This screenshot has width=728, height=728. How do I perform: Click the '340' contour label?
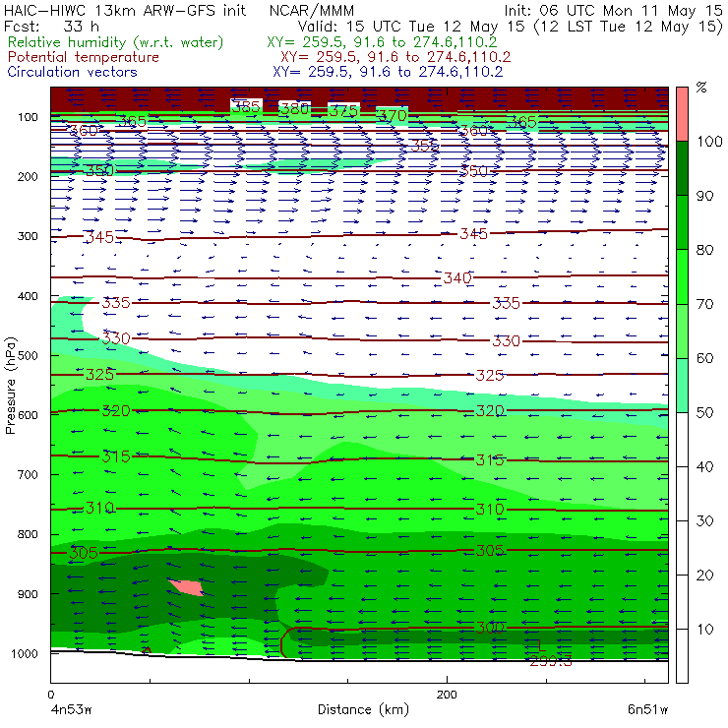457,278
